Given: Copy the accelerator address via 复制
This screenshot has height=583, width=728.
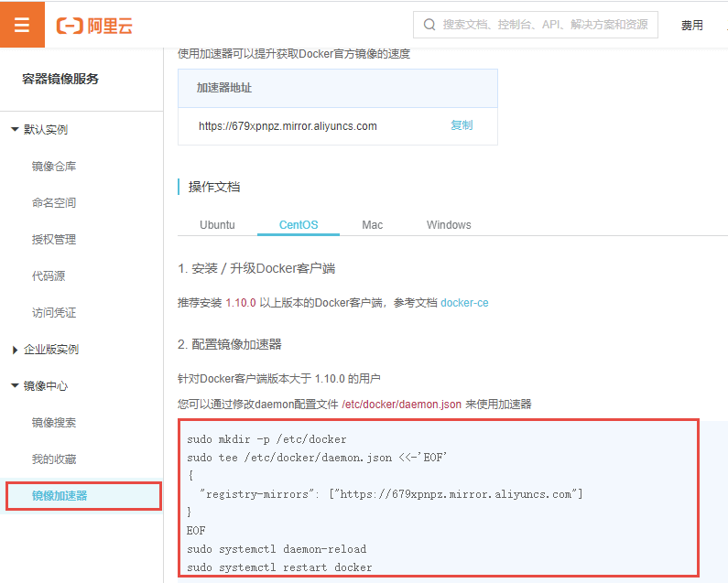Looking at the screenshot, I should coord(462,125).
